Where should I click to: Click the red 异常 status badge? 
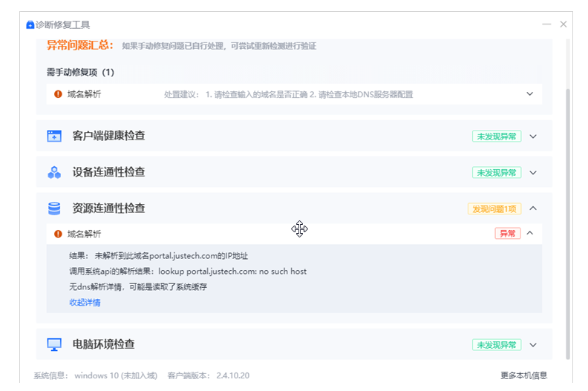click(x=507, y=234)
